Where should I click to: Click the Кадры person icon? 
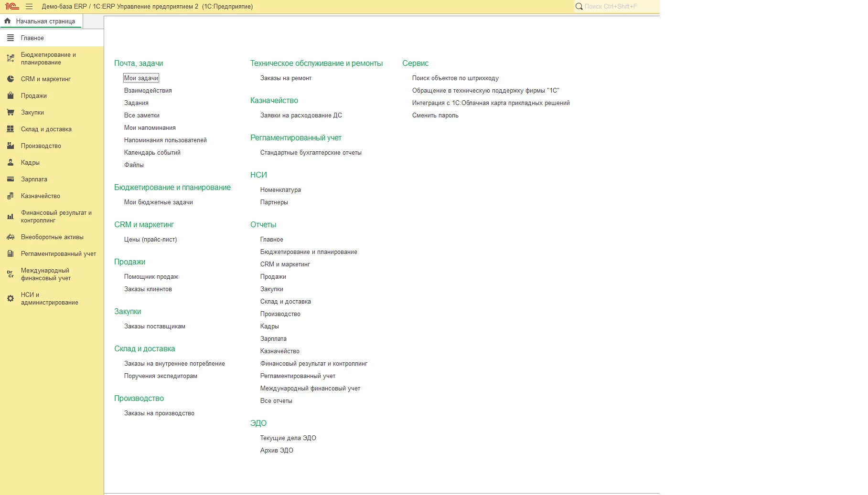[11, 162]
